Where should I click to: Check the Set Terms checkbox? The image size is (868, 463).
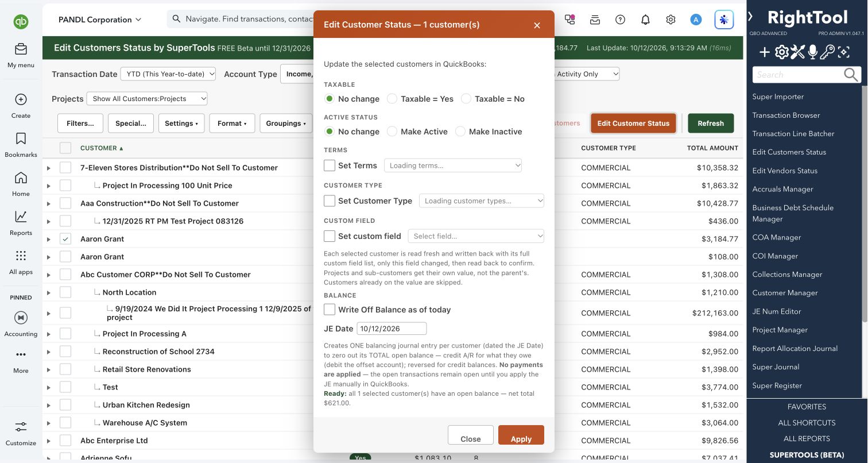point(330,165)
